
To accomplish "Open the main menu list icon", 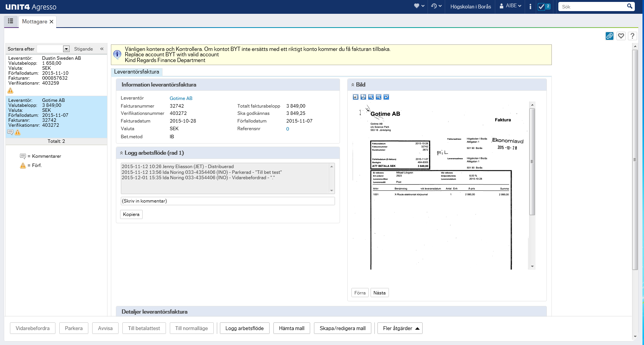I will tap(11, 21).
